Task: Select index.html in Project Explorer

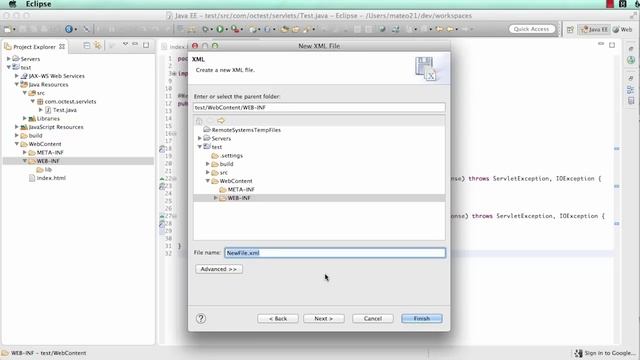Action: click(x=51, y=178)
